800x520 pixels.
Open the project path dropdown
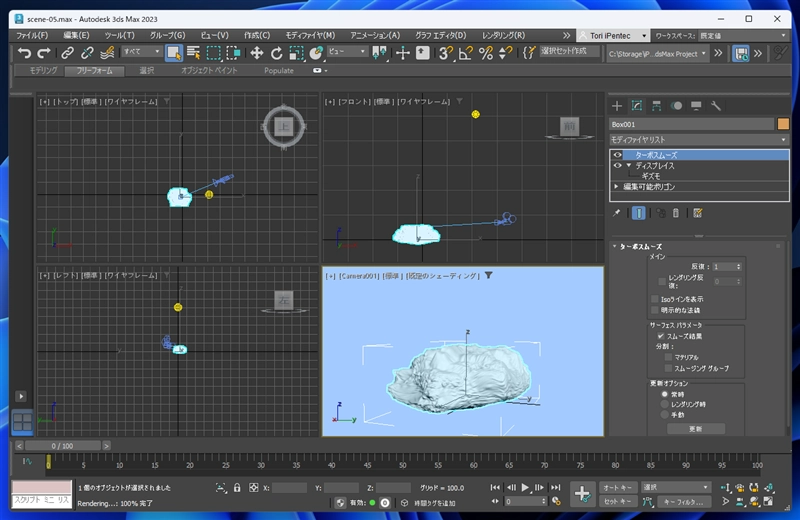tap(658, 53)
